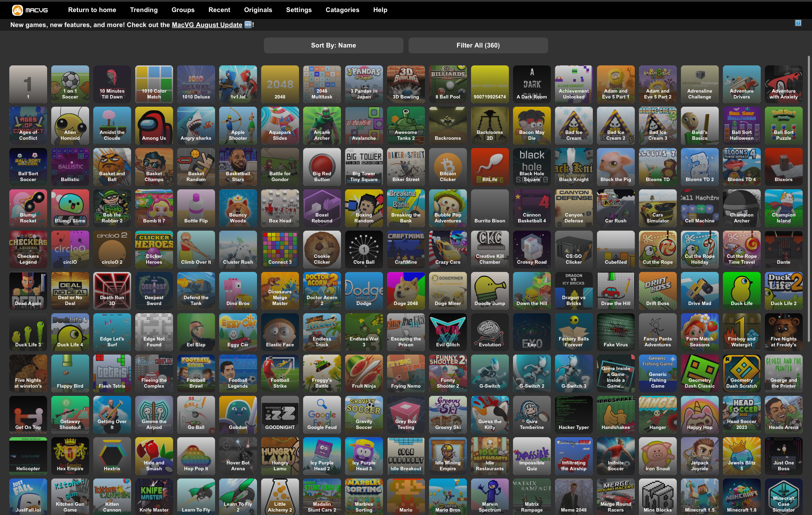This screenshot has height=515, width=812.
Task: Launch the 1v1.lol game tile
Action: (x=238, y=84)
